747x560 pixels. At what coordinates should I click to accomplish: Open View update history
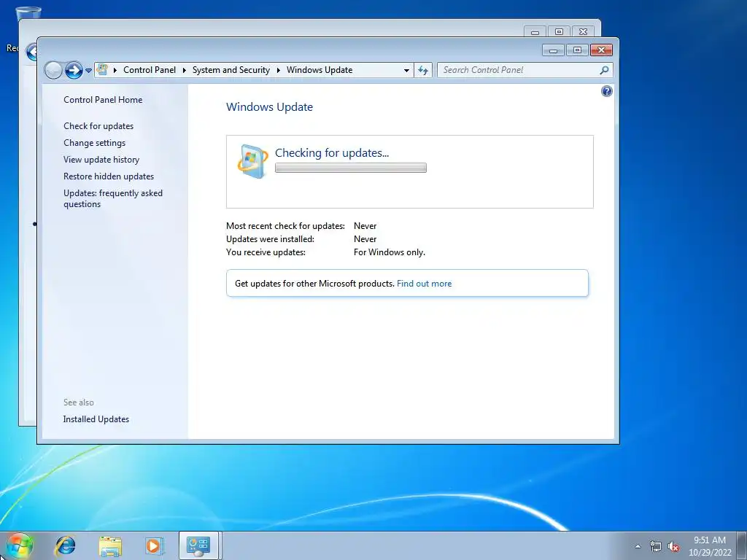tap(101, 160)
